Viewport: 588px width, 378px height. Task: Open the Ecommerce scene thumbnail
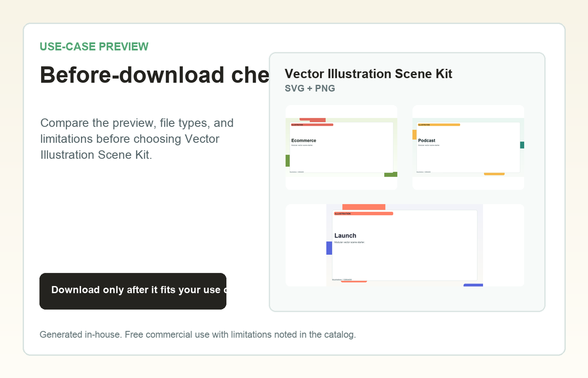coord(341,147)
